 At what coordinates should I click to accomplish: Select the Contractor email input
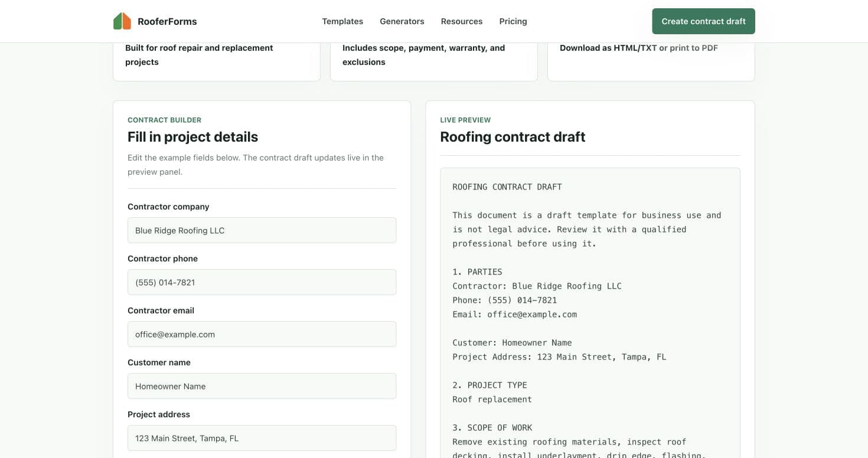click(262, 334)
